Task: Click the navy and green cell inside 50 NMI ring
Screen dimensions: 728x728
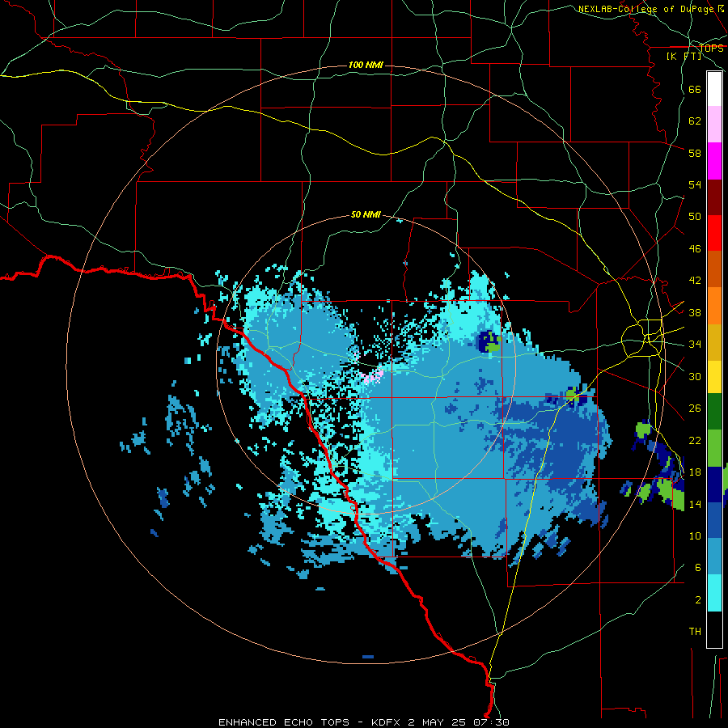Action: coord(489,343)
